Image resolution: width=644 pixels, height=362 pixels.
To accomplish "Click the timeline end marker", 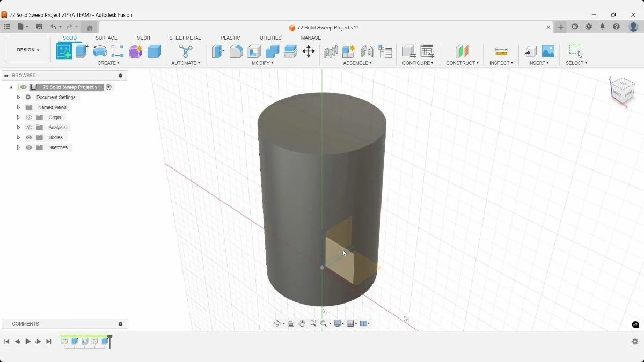I will [x=110, y=342].
